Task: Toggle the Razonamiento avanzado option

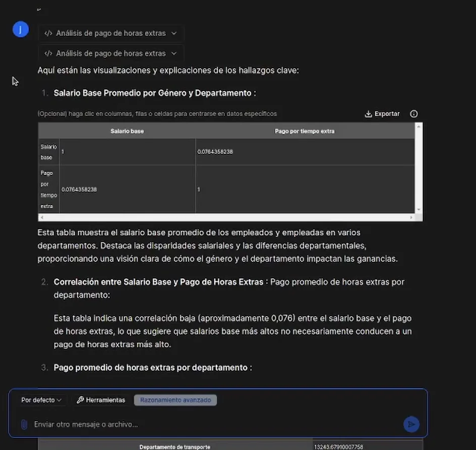Action: [175, 400]
